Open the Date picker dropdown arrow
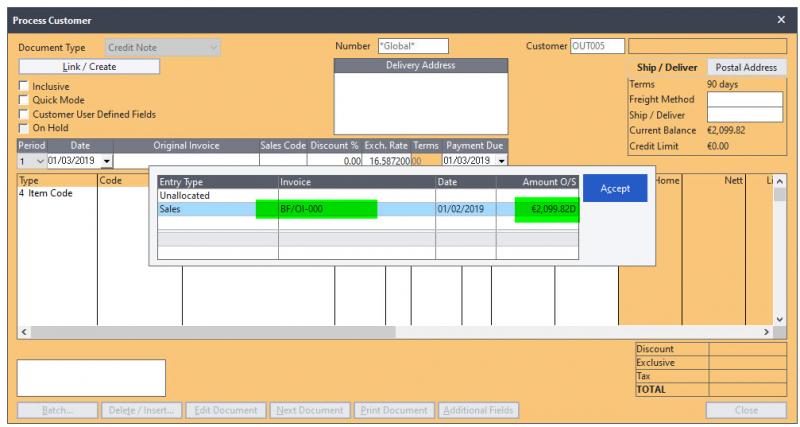The image size is (800, 427). tap(107, 160)
